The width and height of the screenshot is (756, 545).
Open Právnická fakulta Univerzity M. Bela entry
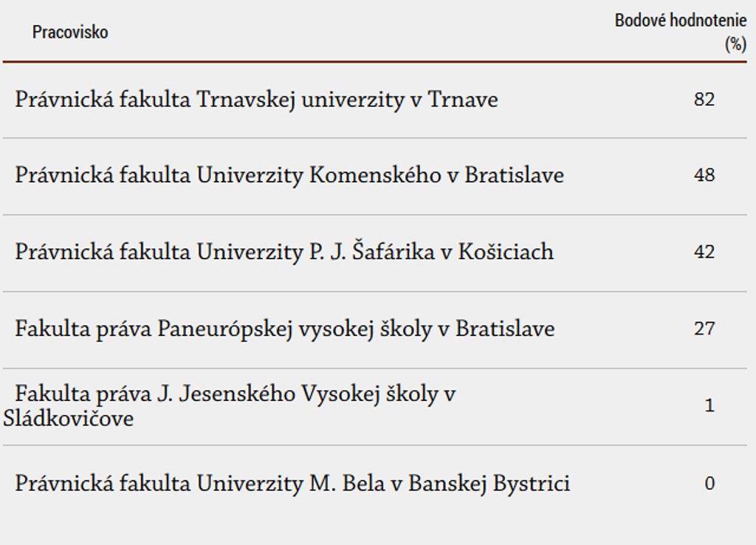[292, 484]
